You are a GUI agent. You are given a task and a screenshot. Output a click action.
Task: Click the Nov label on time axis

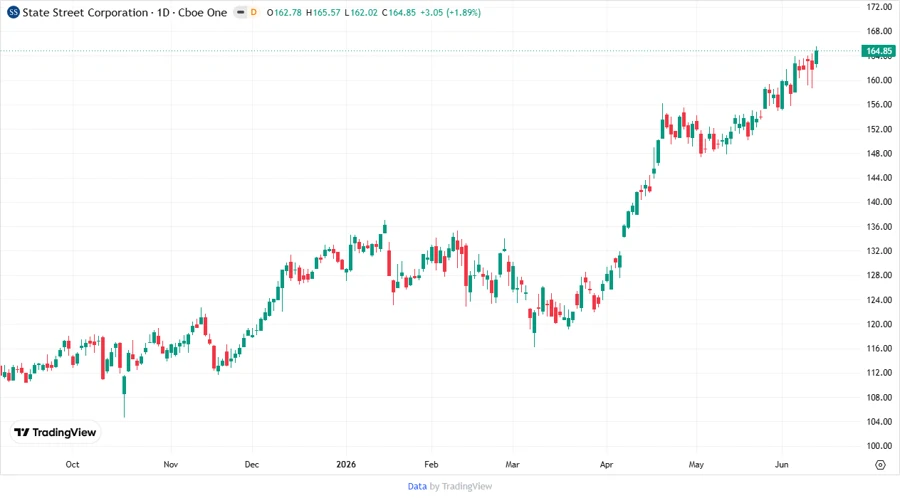coord(170,464)
